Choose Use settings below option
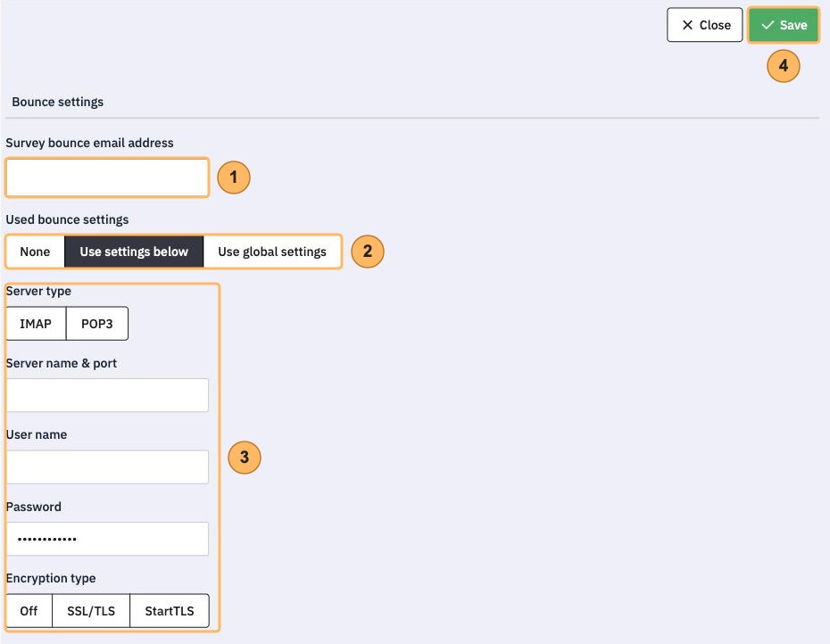 (x=134, y=252)
